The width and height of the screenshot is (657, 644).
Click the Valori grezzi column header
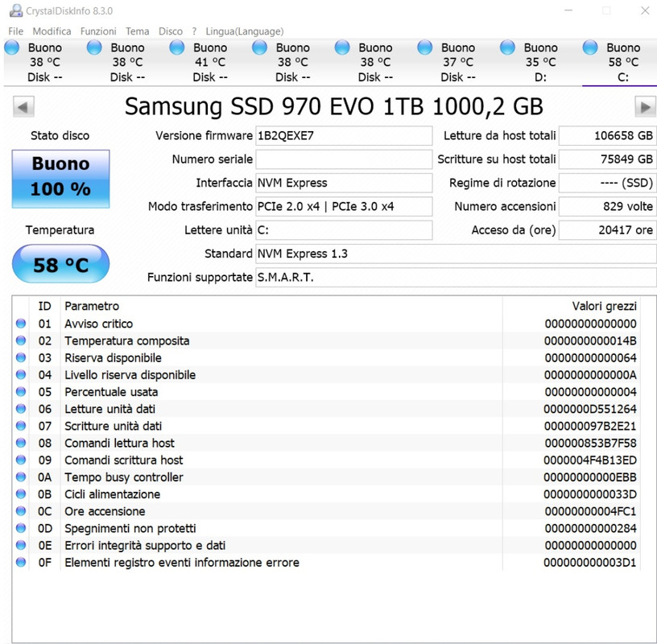(571, 306)
